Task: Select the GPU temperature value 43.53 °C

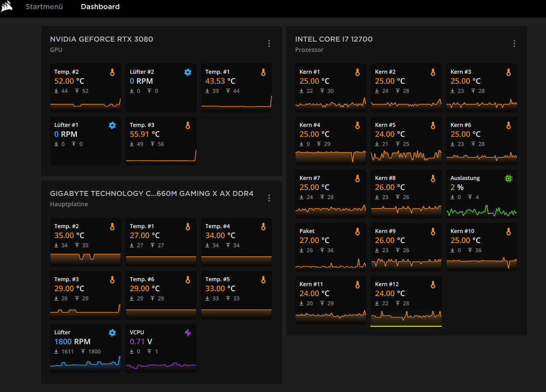Action: [x=220, y=81]
